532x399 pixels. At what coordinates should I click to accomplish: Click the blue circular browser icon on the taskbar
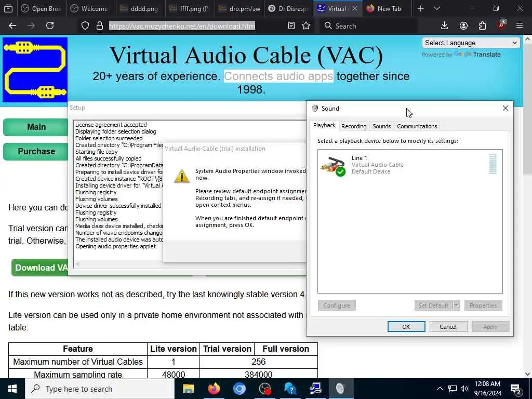point(239,389)
